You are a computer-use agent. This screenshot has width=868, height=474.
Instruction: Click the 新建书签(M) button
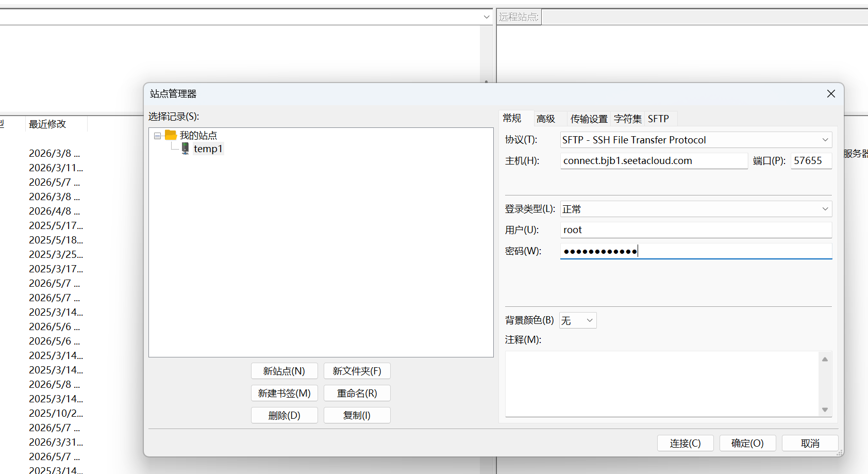click(285, 393)
